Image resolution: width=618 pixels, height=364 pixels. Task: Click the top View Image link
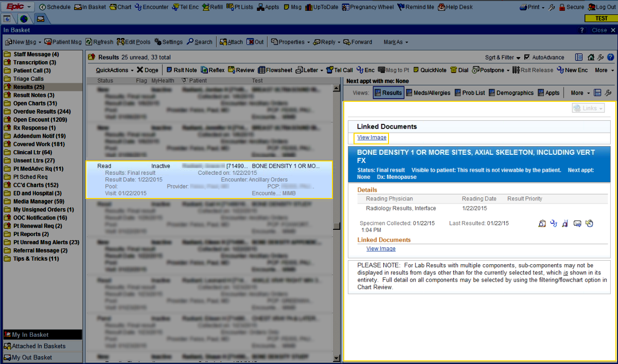tap(372, 138)
